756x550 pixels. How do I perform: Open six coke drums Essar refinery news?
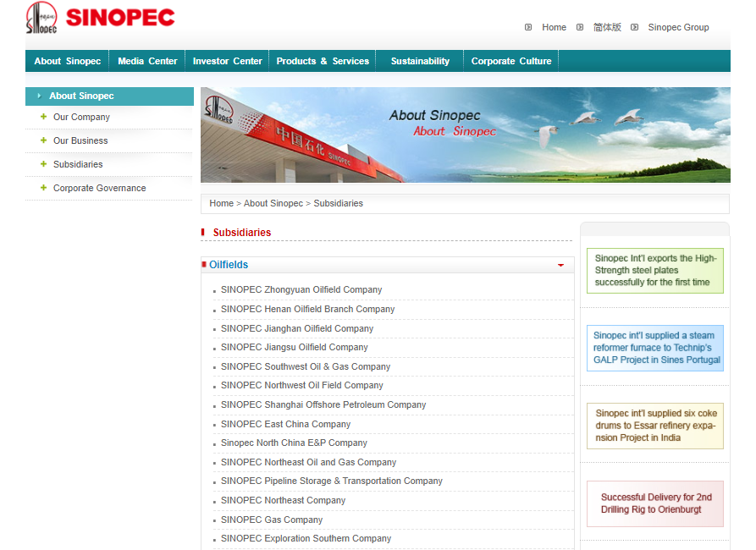(654, 426)
